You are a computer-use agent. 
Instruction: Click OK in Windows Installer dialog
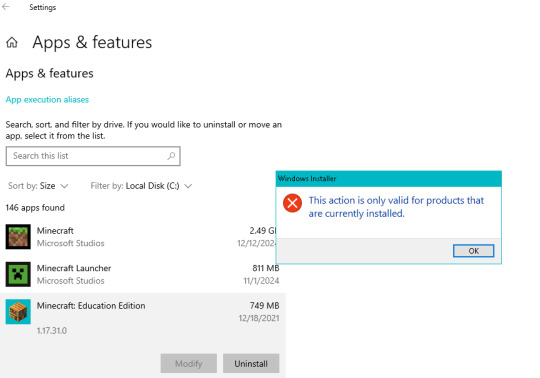473,251
